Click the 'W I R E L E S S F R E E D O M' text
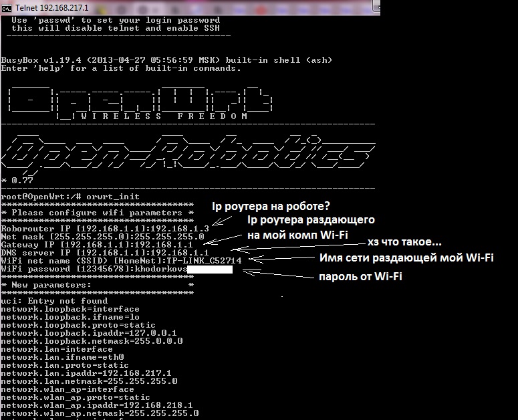The height and width of the screenshot is (420, 518). (164, 116)
